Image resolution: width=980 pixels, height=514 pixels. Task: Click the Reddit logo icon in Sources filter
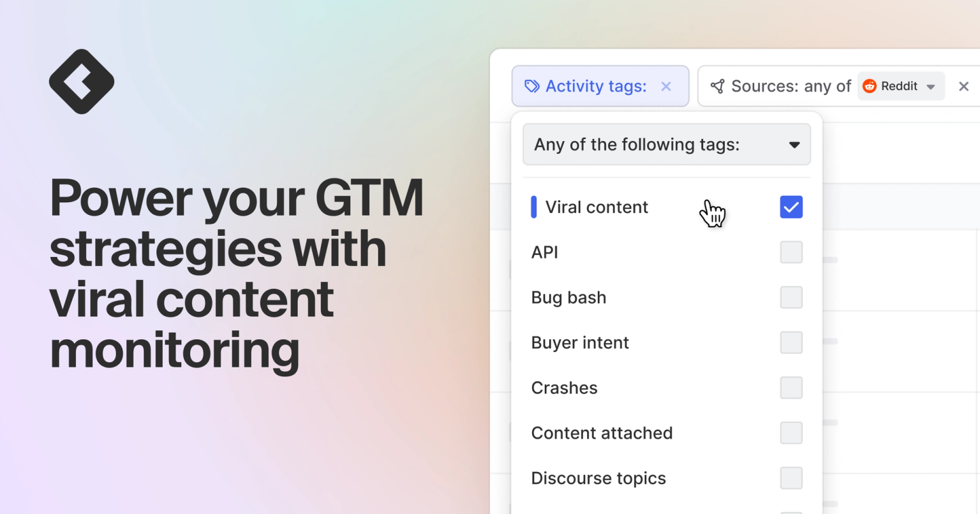pos(870,86)
